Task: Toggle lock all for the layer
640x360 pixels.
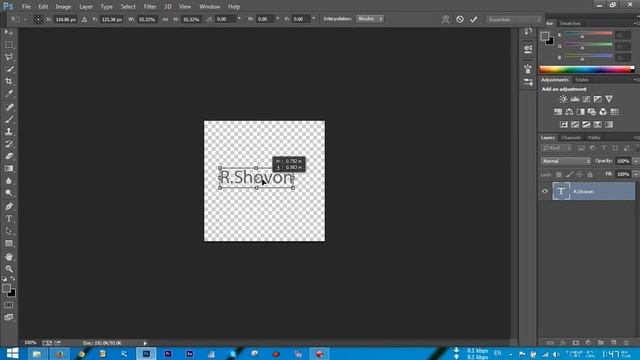Action: [590, 174]
